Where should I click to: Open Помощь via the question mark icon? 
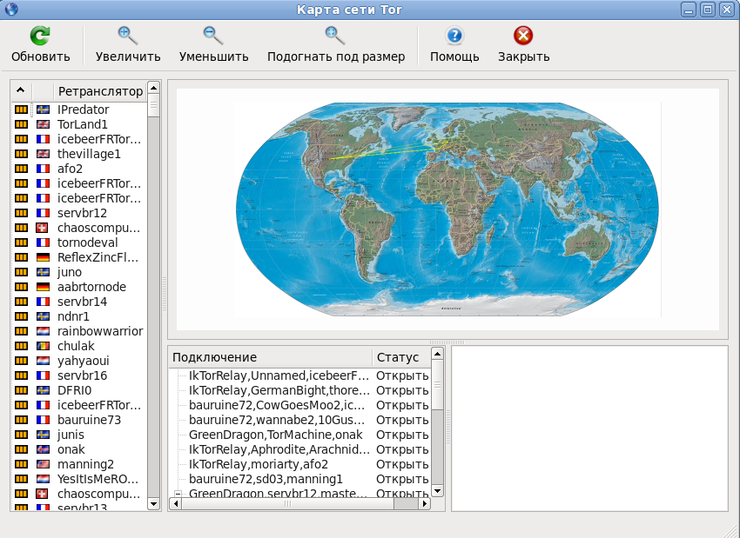[455, 37]
